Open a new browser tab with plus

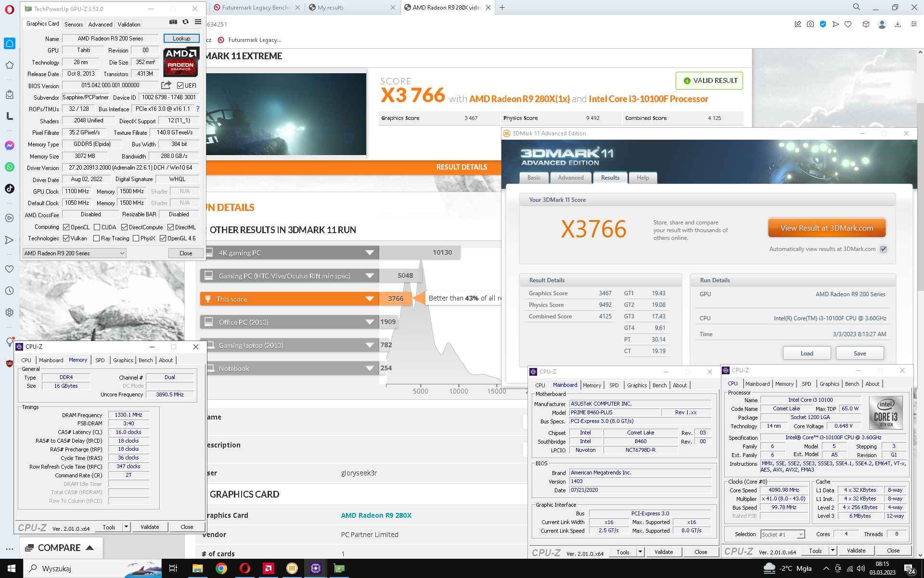[502, 7]
